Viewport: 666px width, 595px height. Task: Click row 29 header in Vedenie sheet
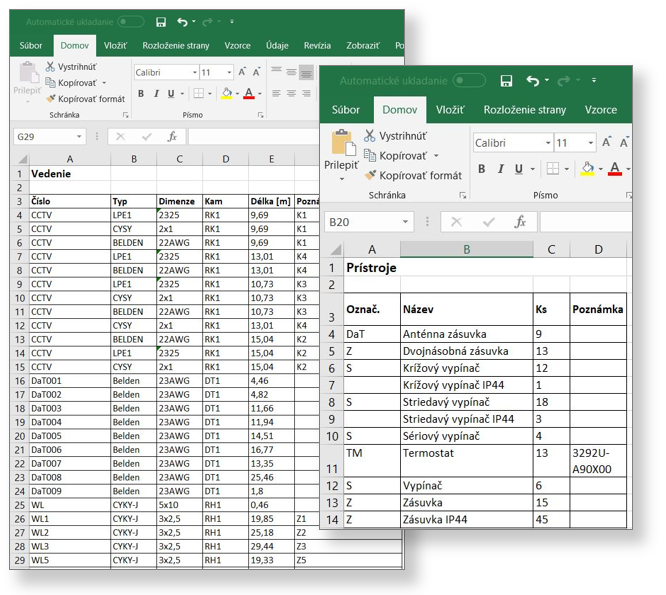[20, 560]
